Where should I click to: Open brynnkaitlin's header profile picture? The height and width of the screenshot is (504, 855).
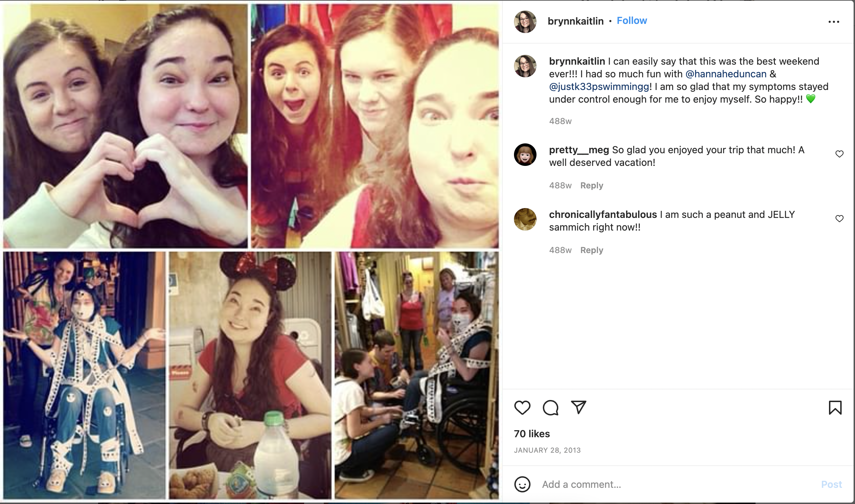click(x=525, y=22)
